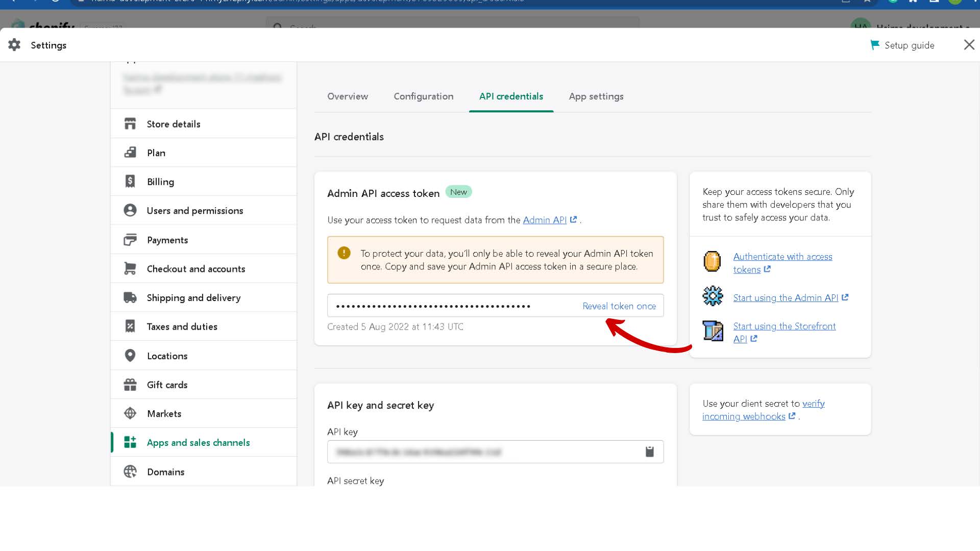Switch to the Overview tab

point(347,96)
